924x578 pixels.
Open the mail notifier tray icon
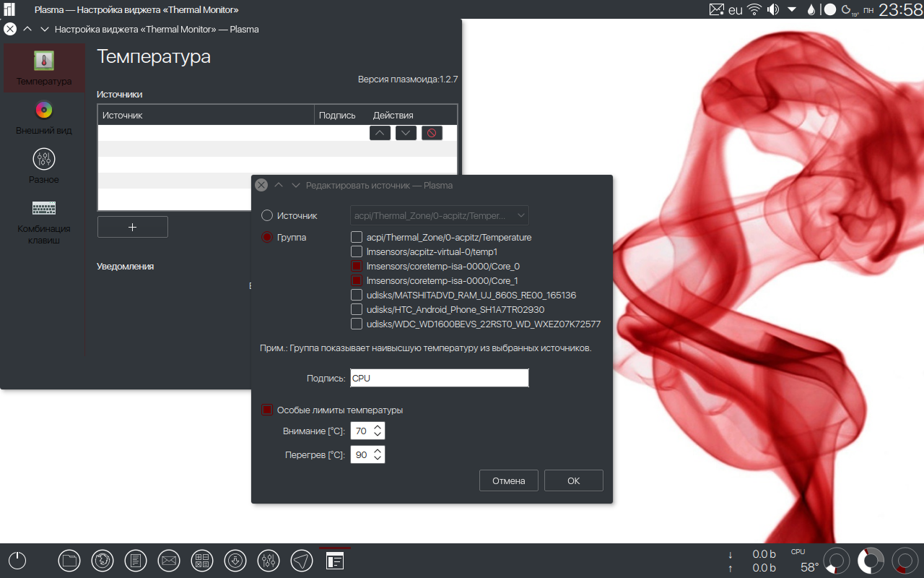click(x=716, y=9)
